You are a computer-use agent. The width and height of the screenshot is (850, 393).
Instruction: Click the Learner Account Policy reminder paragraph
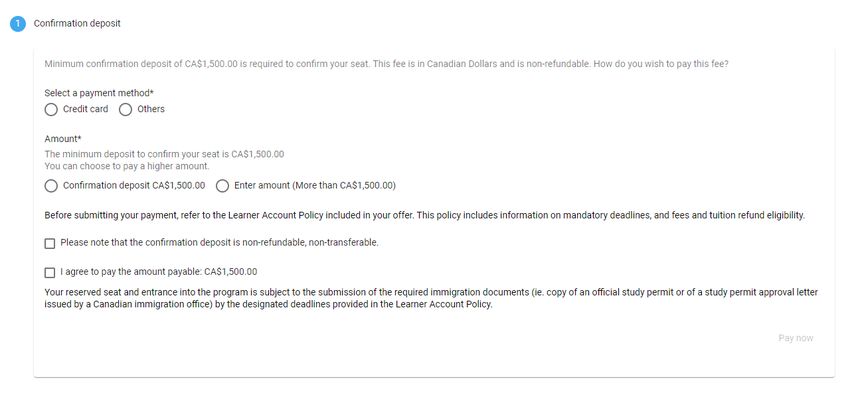click(x=424, y=215)
